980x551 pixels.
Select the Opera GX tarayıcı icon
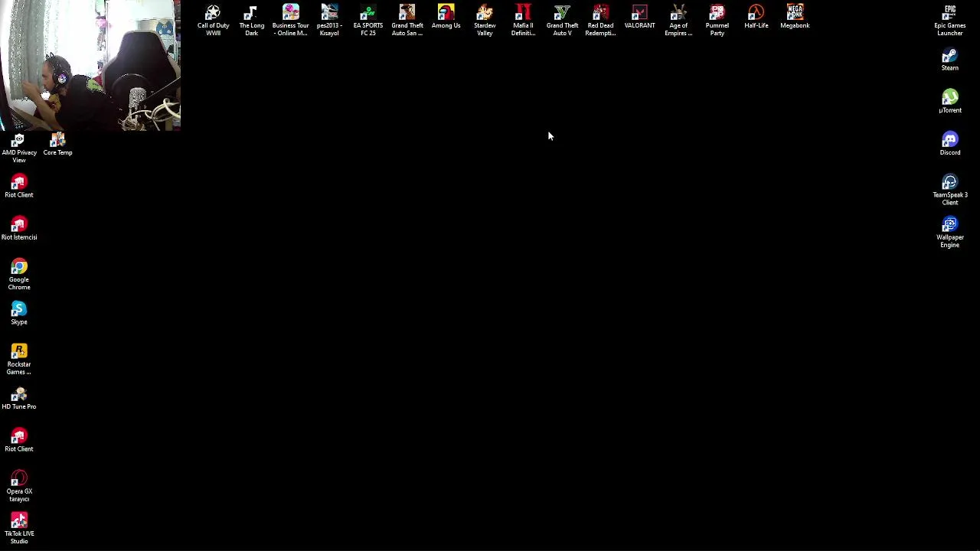19,487
